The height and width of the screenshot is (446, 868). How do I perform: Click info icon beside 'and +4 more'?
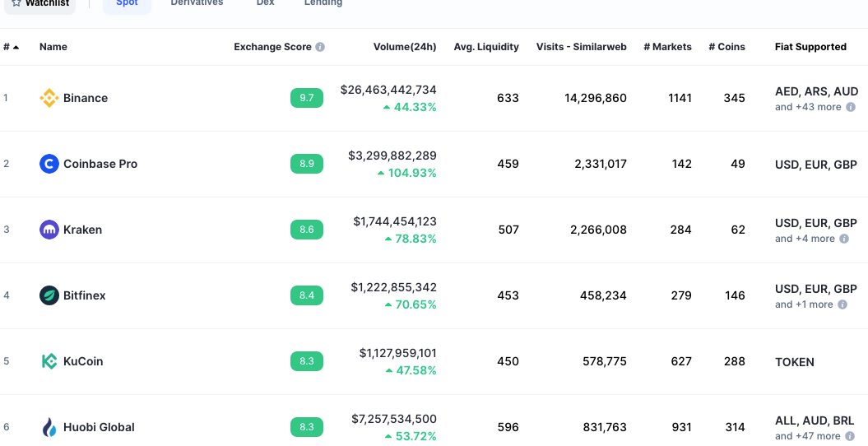tap(844, 239)
